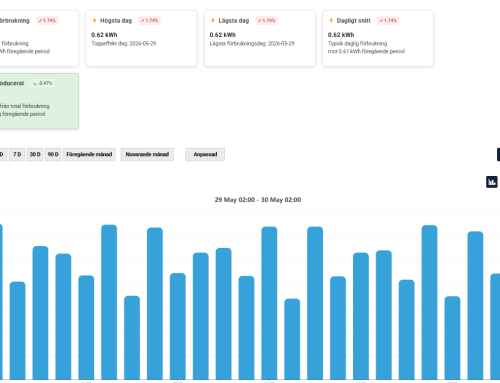Image resolution: width=500 pixels, height=383 pixels.
Task: Choose Nuvarande månad period
Action: (147, 154)
